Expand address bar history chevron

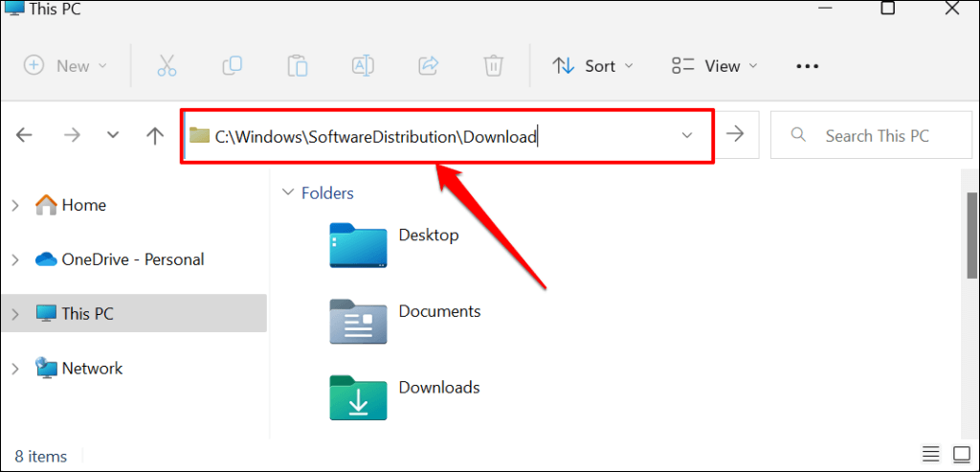click(687, 135)
